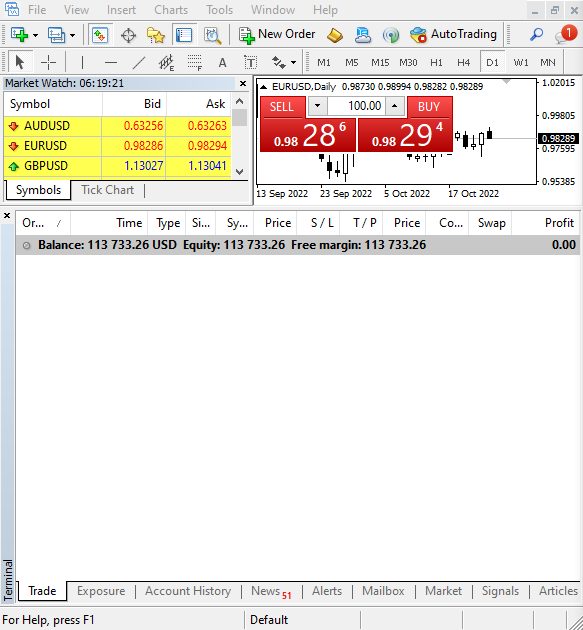This screenshot has width=583, height=630.
Task: Expand the Profiles dropdown arrow
Action: coord(72,35)
